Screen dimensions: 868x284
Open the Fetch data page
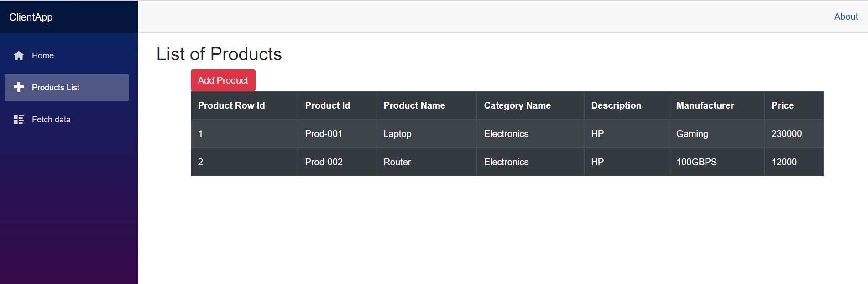(x=51, y=119)
